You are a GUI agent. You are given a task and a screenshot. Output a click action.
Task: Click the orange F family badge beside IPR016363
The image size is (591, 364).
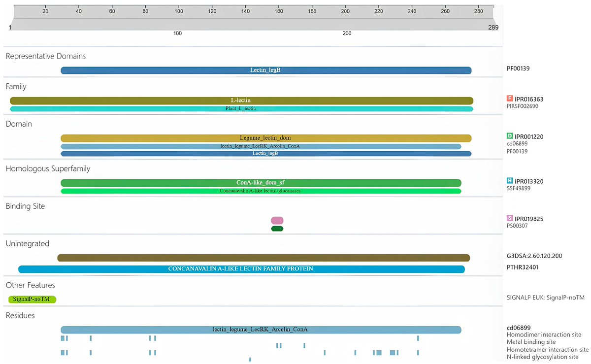[x=510, y=99]
